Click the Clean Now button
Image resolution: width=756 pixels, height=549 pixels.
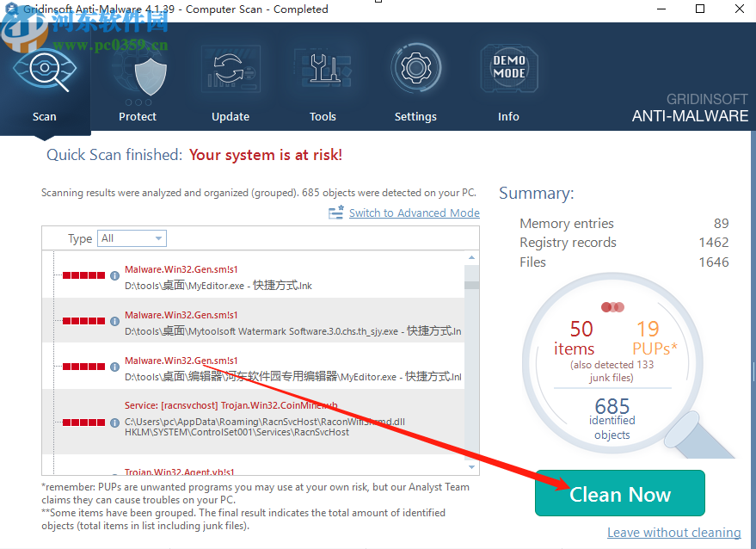click(x=620, y=493)
